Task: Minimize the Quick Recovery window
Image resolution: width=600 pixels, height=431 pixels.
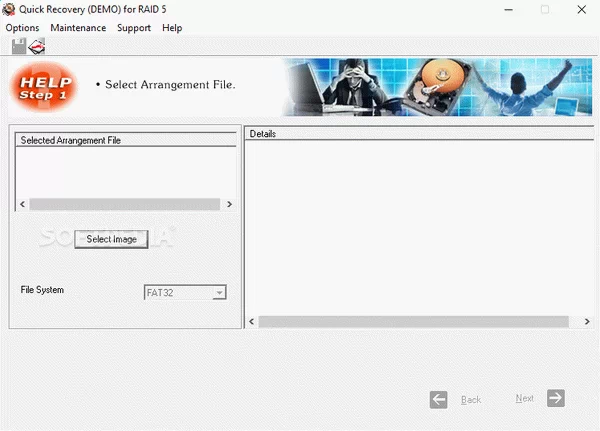Action: click(509, 10)
